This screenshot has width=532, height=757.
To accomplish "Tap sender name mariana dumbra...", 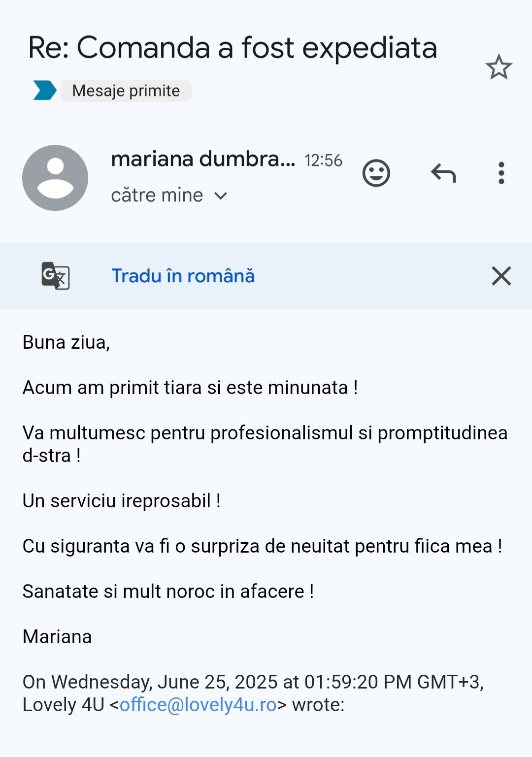I will tap(203, 159).
